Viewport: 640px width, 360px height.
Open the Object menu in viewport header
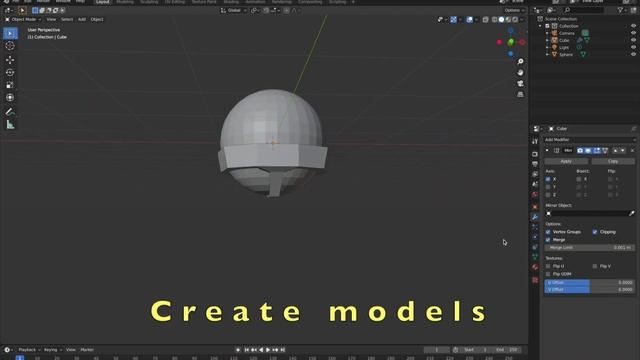coord(97,19)
